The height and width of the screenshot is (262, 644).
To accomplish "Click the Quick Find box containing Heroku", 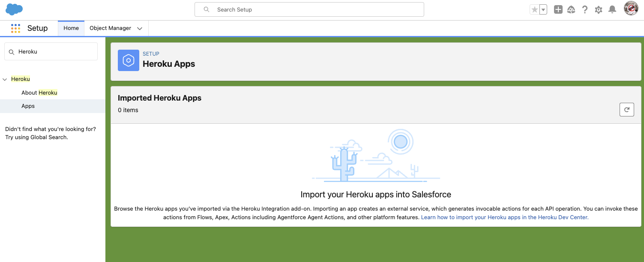I will point(51,51).
